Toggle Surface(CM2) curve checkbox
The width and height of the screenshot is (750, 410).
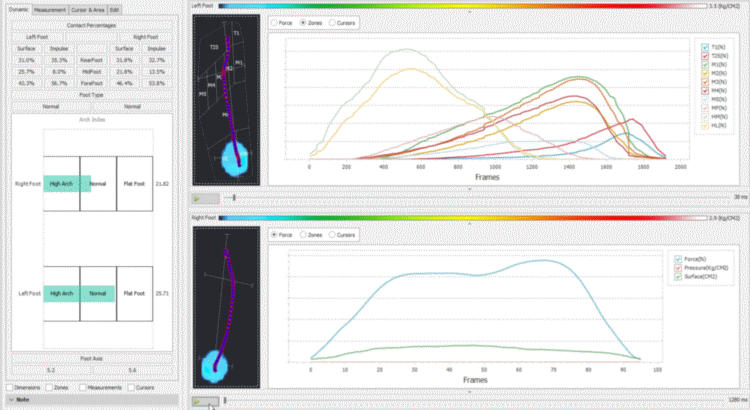(678, 277)
